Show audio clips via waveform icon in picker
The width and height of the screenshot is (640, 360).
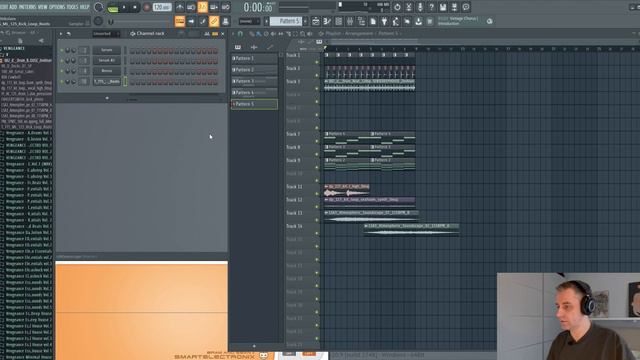[253, 47]
